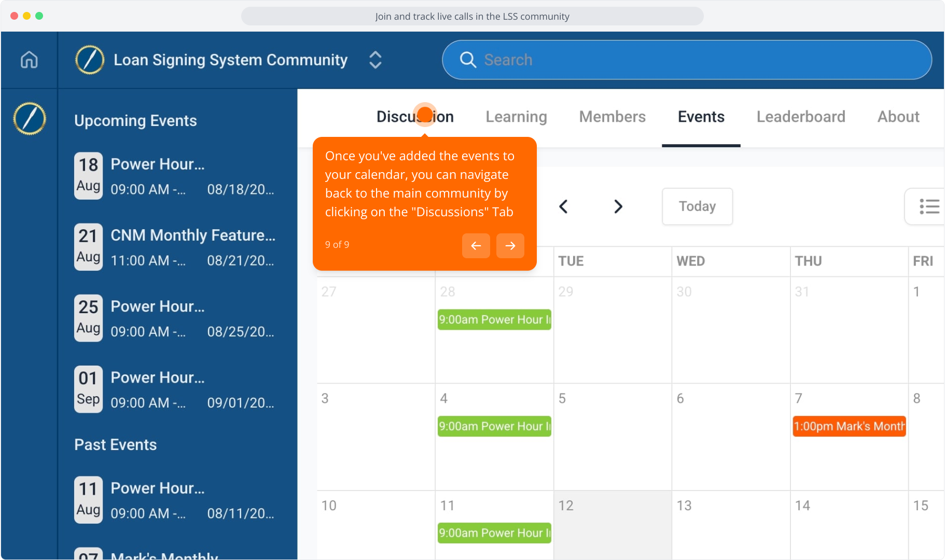Screen dimensions: 945x560
Task: Select calendar day 3
Action: pyautogui.click(x=376, y=437)
